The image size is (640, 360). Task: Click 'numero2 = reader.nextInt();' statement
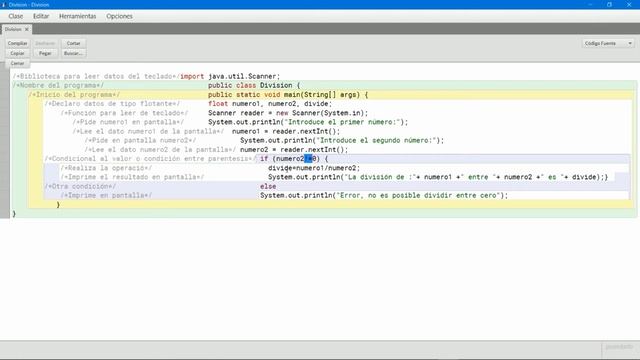[294, 150]
